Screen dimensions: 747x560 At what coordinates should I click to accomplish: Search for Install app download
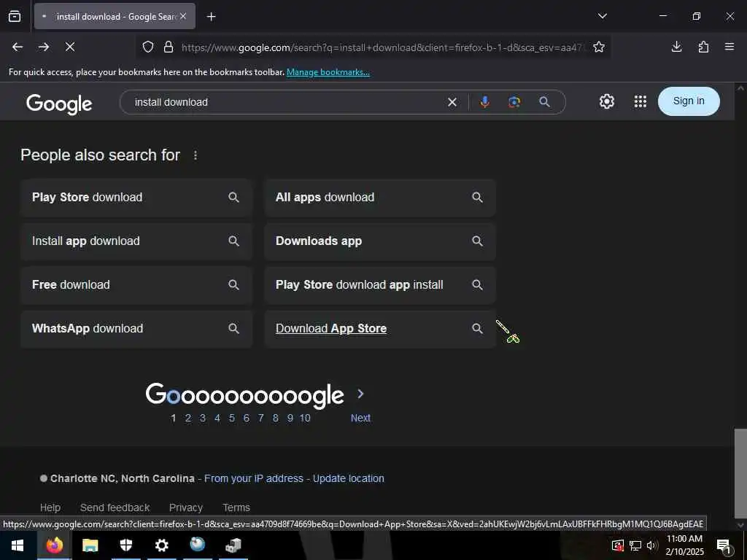[136, 241]
